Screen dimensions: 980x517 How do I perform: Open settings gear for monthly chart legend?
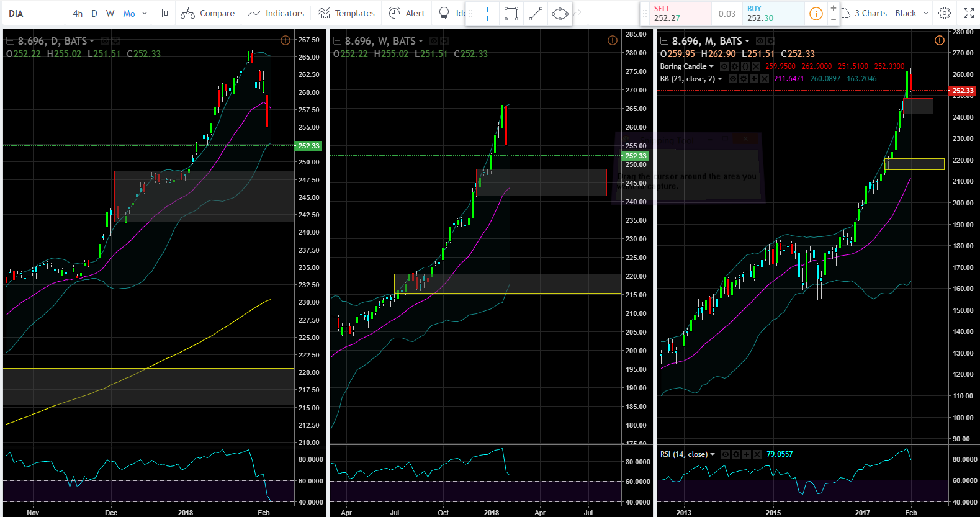[771, 41]
